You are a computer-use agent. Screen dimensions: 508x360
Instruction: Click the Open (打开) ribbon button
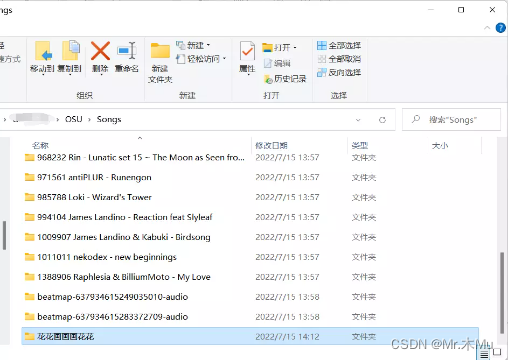click(279, 48)
